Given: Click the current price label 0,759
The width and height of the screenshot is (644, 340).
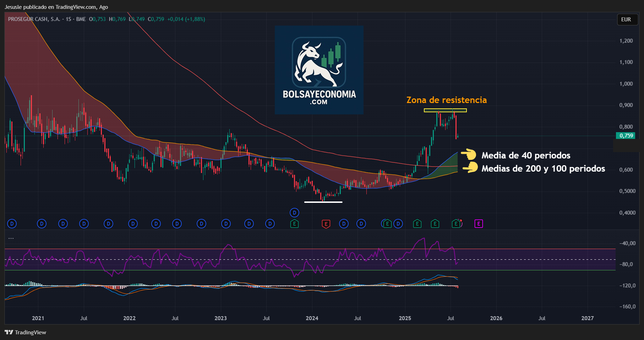Looking at the screenshot, I should [627, 136].
